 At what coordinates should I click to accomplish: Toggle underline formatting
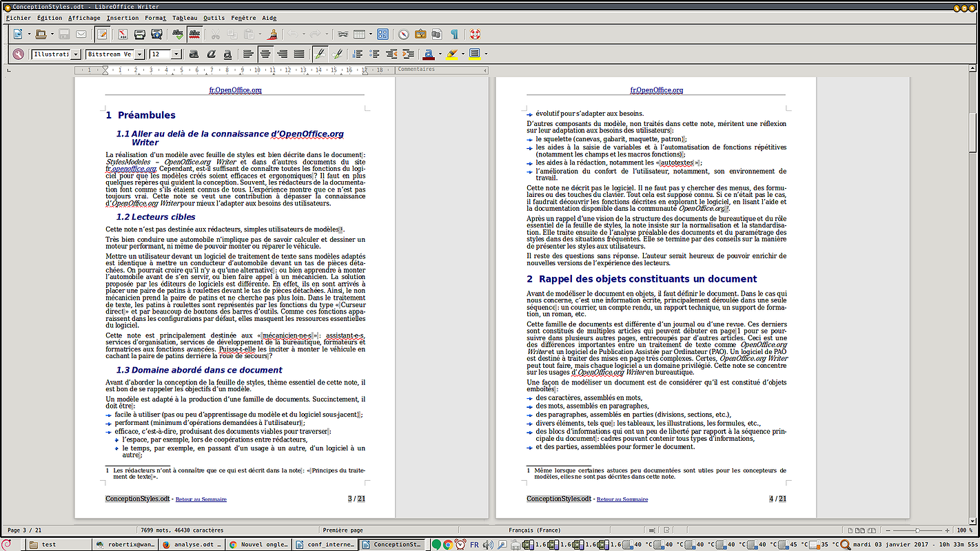(227, 54)
